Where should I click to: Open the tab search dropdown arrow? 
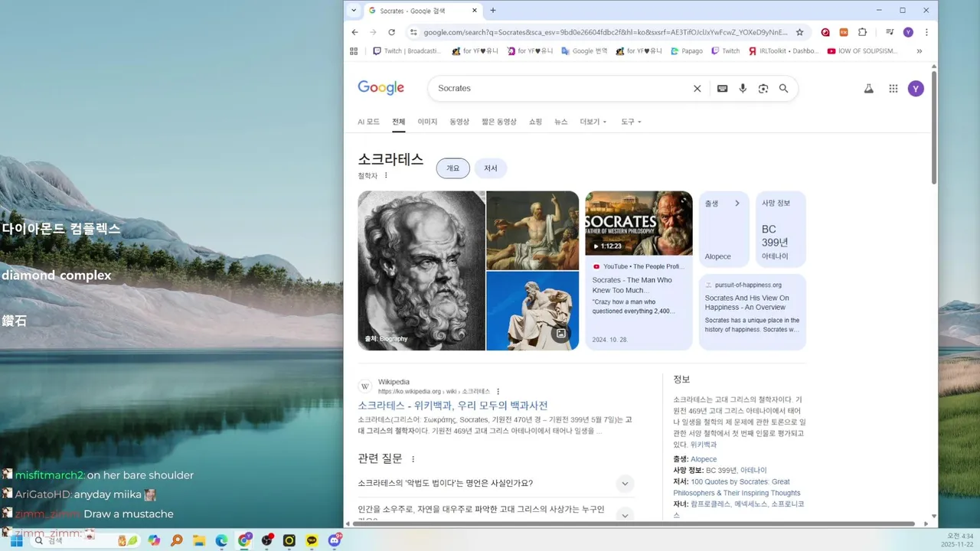point(353,11)
